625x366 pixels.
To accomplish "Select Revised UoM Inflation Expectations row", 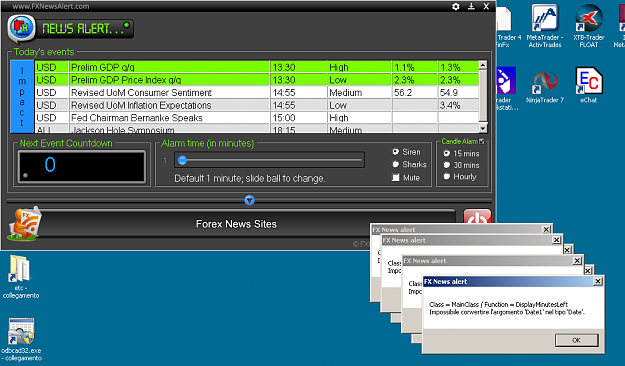I will pos(257,105).
